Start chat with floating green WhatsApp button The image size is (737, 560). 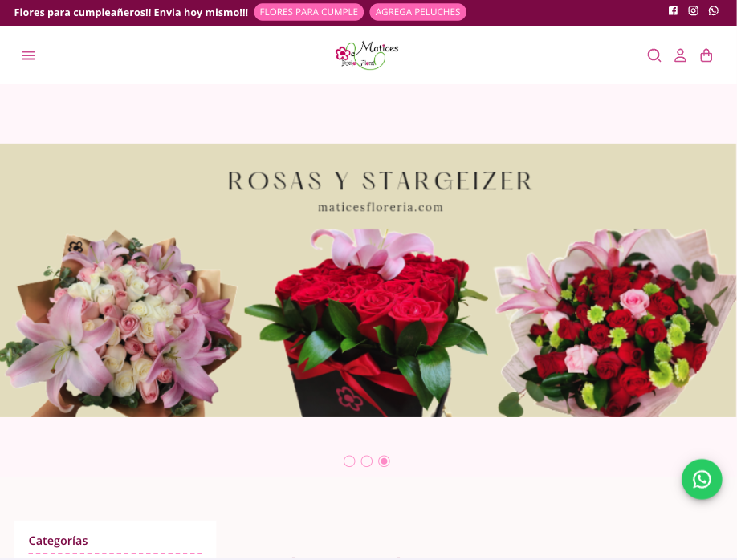click(x=702, y=479)
